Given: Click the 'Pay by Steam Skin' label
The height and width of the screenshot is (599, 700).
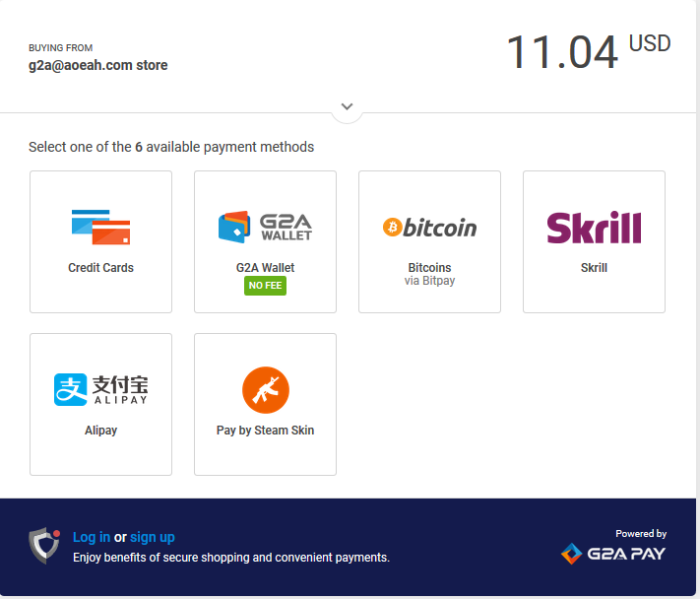Looking at the screenshot, I should click(265, 431).
